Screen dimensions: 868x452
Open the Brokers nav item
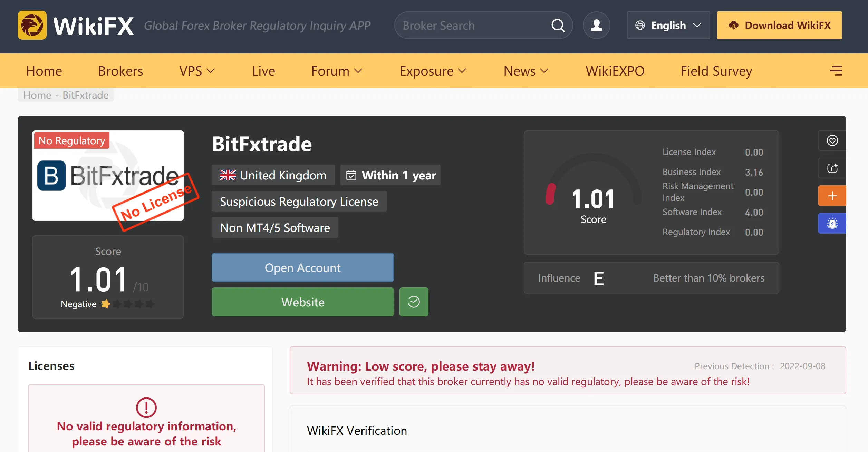point(120,71)
